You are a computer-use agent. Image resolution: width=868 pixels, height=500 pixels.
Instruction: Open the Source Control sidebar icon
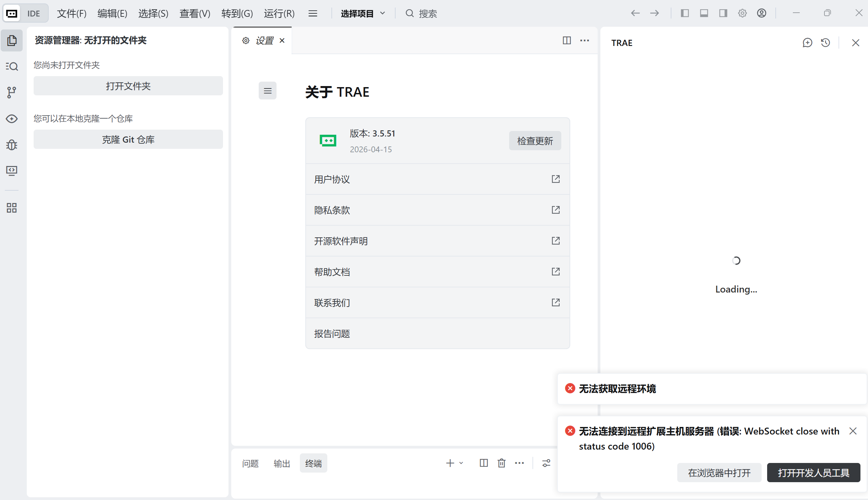click(12, 92)
